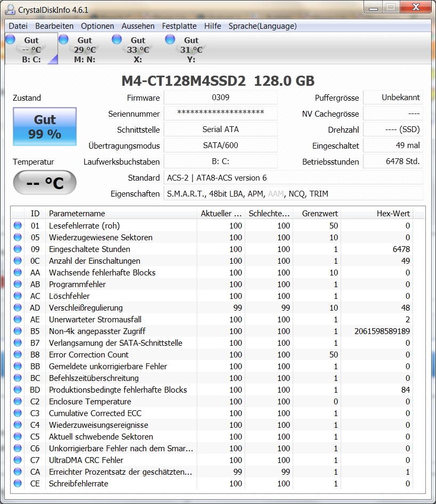The width and height of the screenshot is (436, 504).
Task: Select the Unkorrigierbare Fehler nach dem Smar... row text
Action: [121, 449]
